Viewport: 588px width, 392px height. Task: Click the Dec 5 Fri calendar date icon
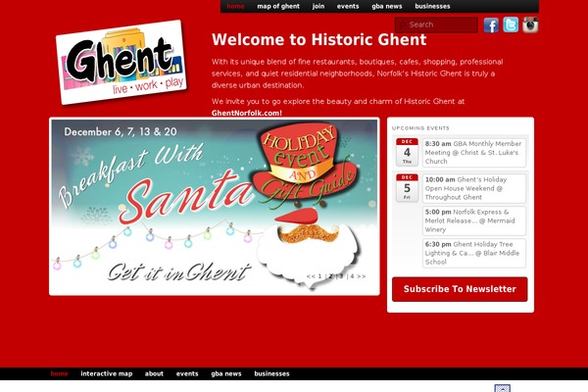407,187
